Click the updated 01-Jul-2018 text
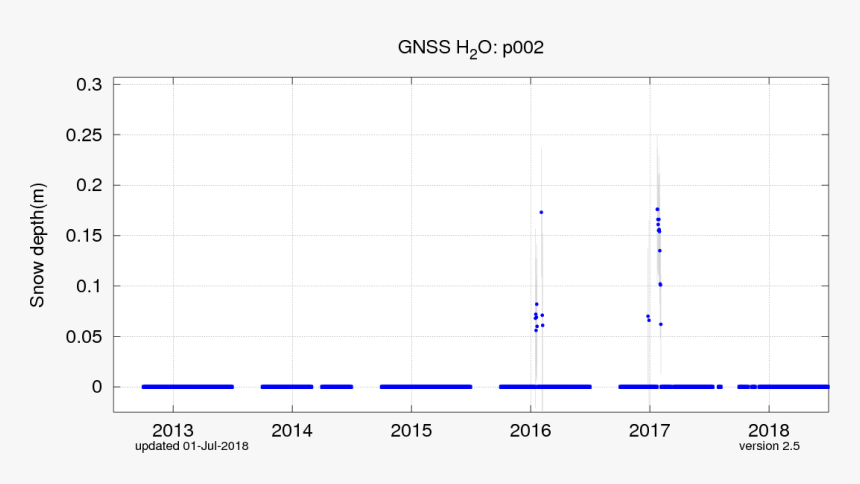Viewport: 860px width, 484px height. pyautogui.click(x=192, y=446)
